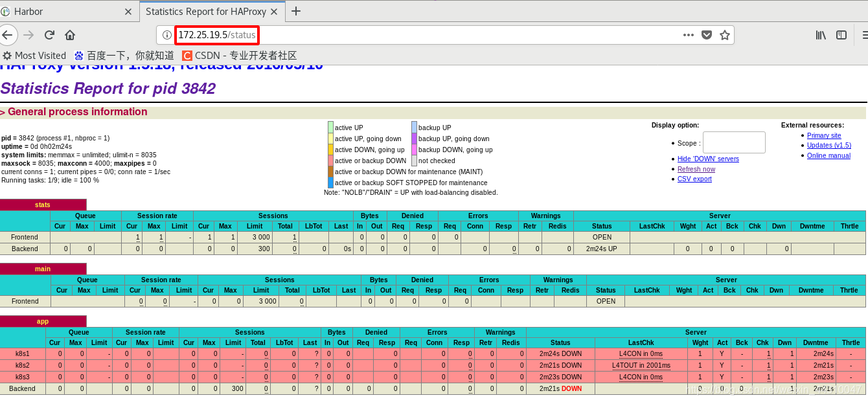Reload the HAProxy status page
Image resolution: width=868 pixels, height=402 pixels.
point(49,35)
